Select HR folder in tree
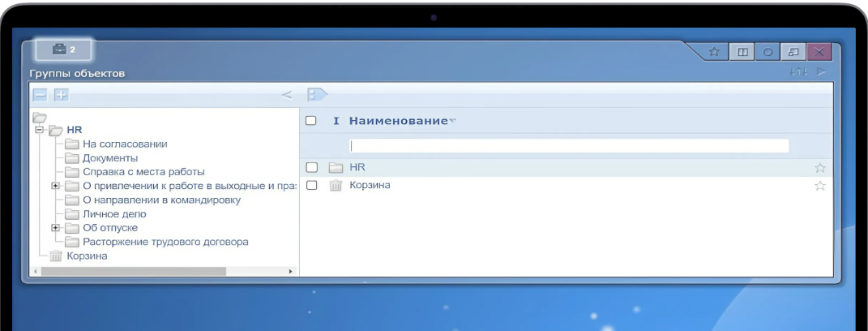The image size is (868, 331). [x=75, y=130]
